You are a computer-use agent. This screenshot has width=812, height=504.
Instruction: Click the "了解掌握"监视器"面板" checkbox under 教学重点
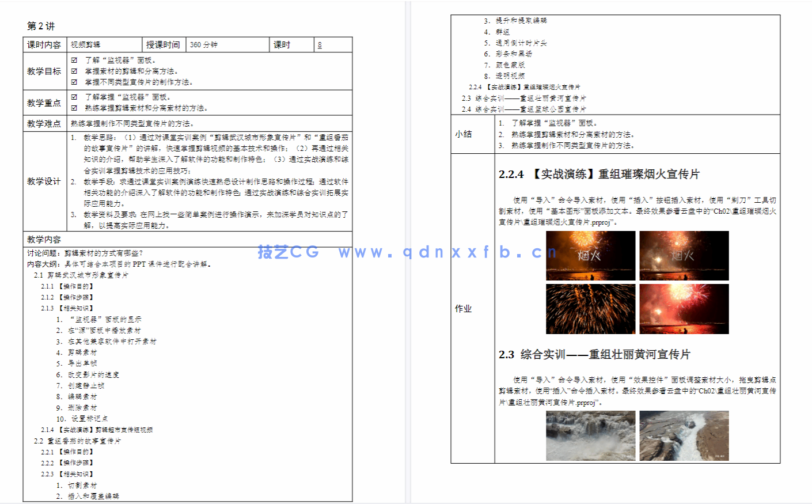[73, 97]
